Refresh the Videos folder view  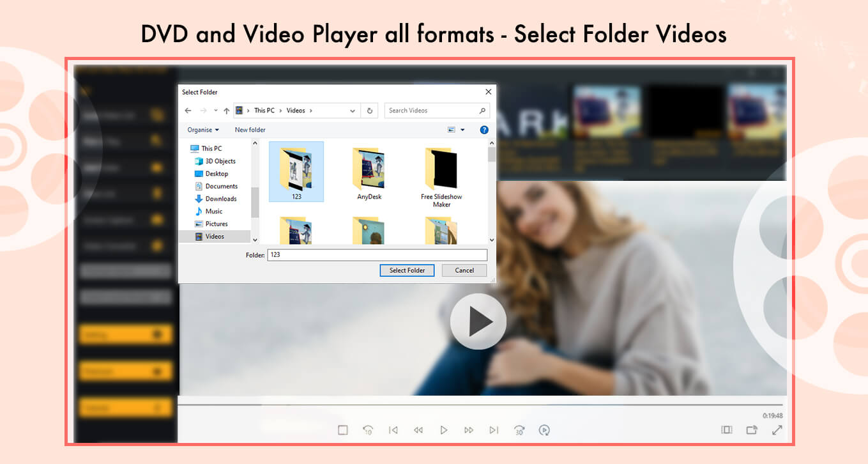click(369, 111)
